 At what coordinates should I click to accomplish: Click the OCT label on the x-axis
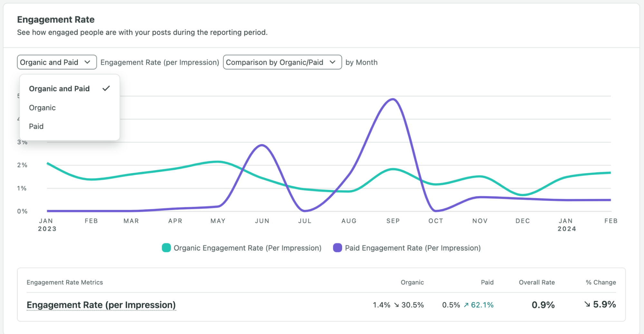pos(436,221)
